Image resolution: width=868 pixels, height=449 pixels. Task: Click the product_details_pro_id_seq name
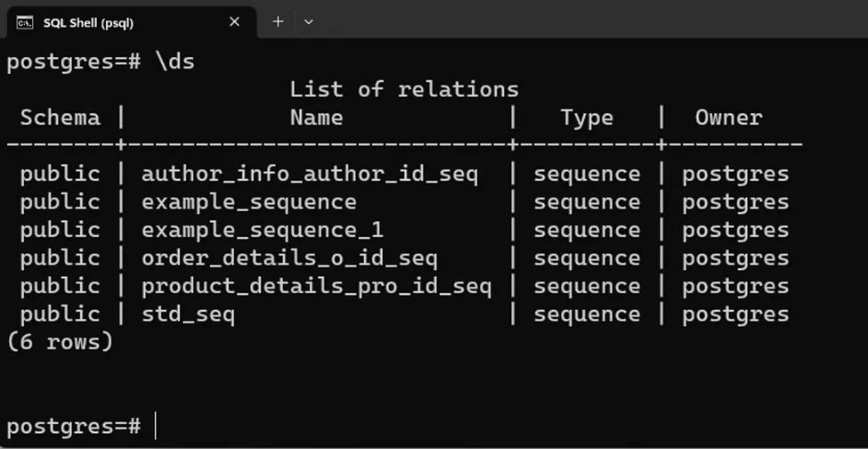pyautogui.click(x=316, y=286)
